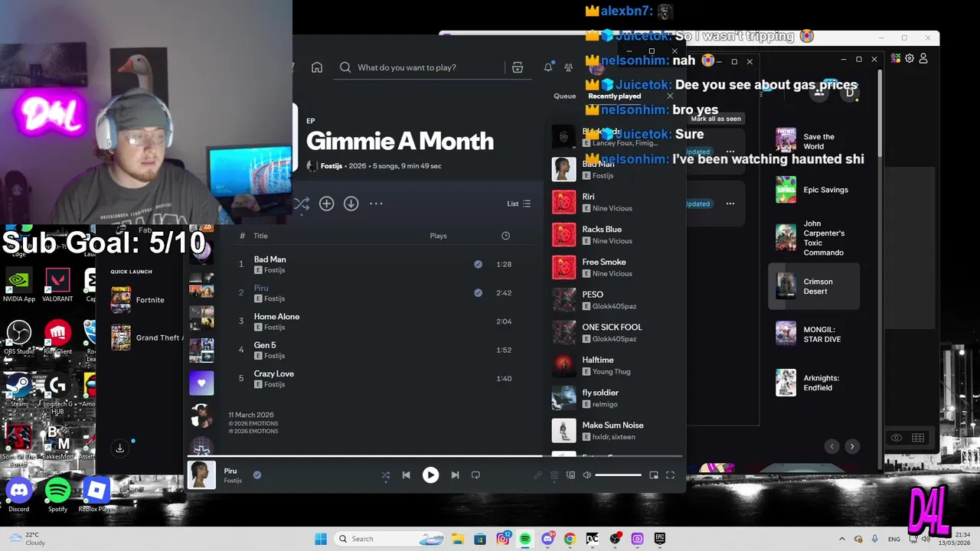Open Epic launcher downloads icon
This screenshot has width=980, height=551.
[x=119, y=448]
